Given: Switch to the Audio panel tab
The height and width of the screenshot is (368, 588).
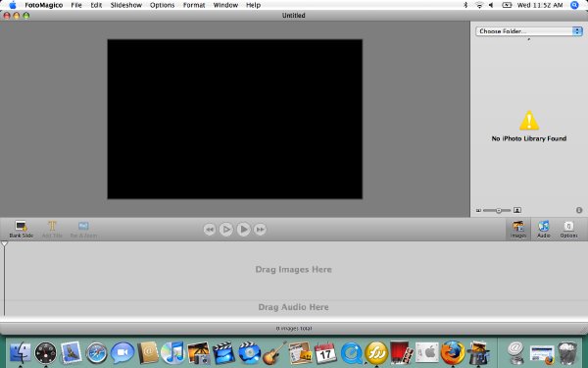Looking at the screenshot, I should pos(543,229).
